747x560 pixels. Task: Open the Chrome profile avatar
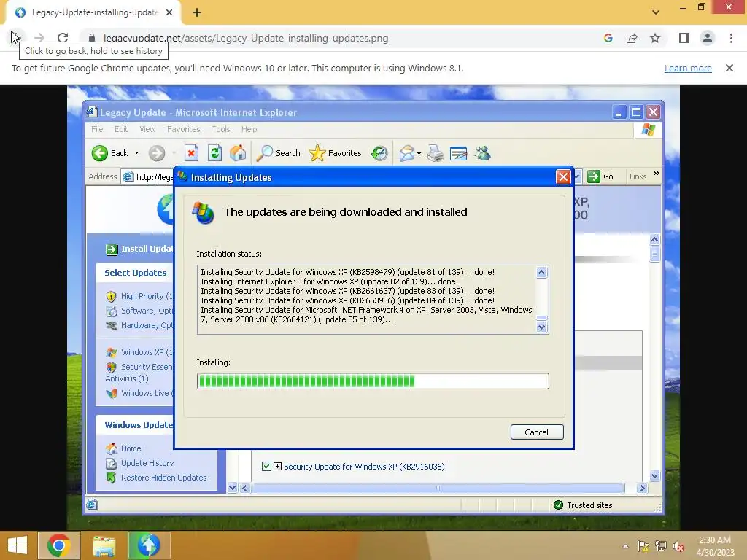[x=708, y=38]
